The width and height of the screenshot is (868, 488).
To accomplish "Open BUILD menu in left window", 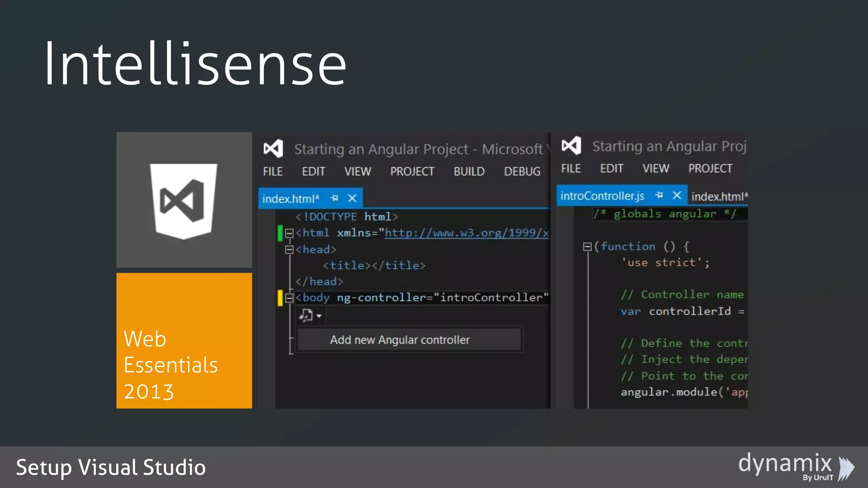I will click(469, 172).
